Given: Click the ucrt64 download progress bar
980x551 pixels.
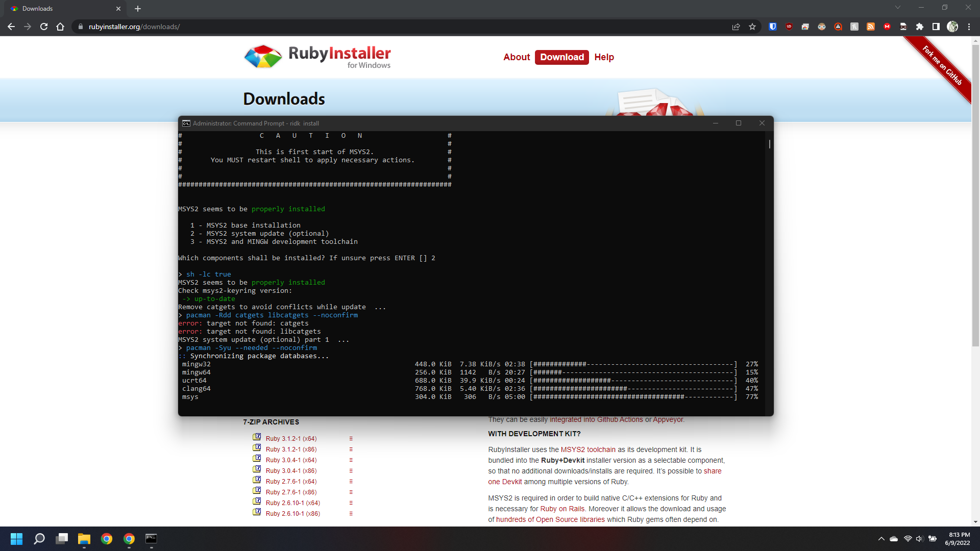Looking at the screenshot, I should (633, 381).
